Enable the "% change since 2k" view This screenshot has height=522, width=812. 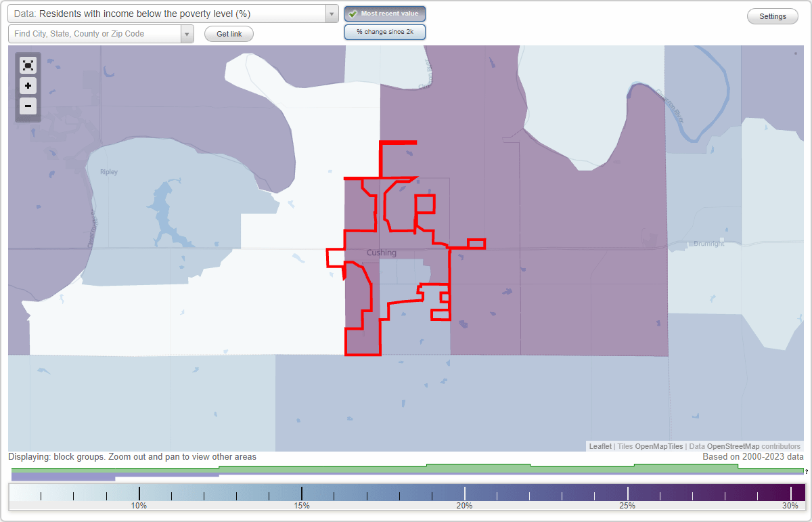pos(384,32)
